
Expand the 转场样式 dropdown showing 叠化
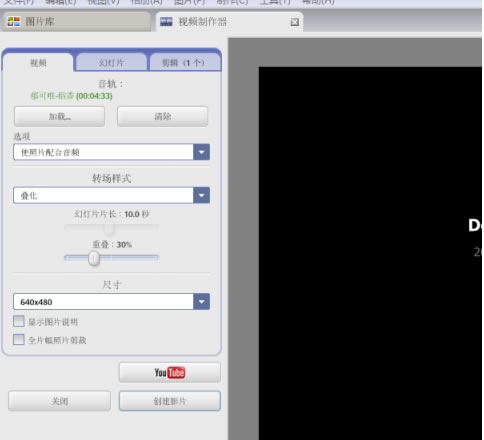click(111, 195)
